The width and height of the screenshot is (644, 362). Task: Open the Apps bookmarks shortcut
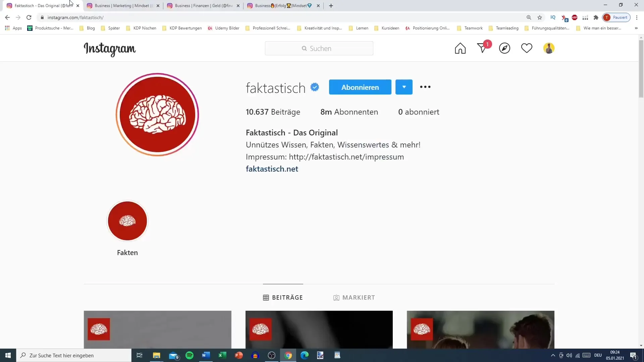click(13, 28)
